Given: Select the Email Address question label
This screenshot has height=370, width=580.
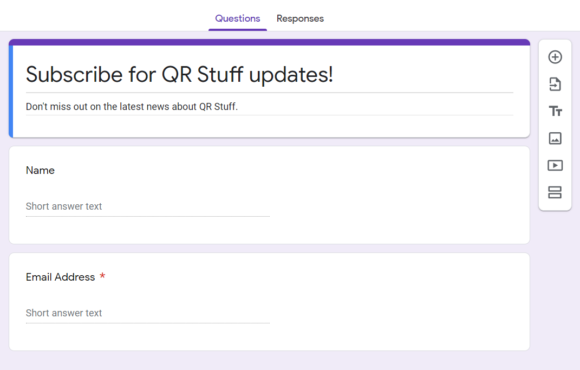Looking at the screenshot, I should [60, 277].
